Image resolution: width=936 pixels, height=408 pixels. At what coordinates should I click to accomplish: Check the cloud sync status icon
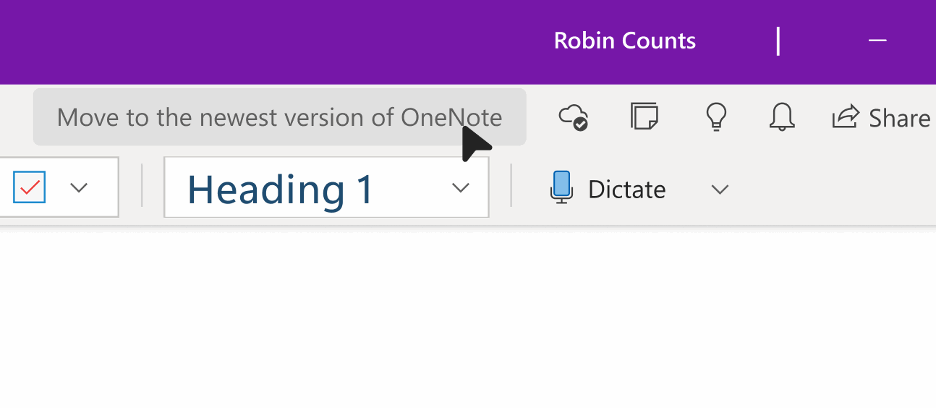coord(573,117)
